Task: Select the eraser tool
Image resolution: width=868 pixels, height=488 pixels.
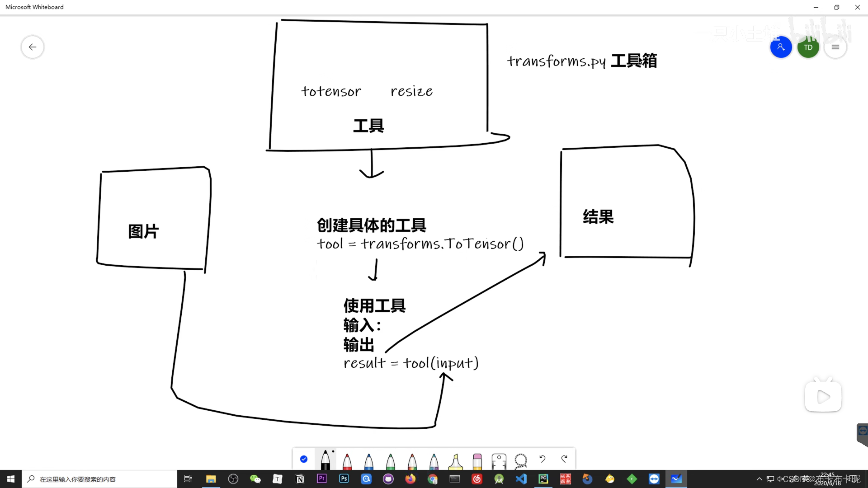Action: (477, 460)
